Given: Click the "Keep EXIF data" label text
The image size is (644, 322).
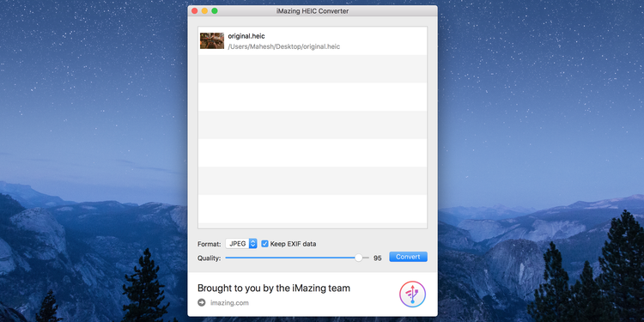Looking at the screenshot, I should (294, 244).
